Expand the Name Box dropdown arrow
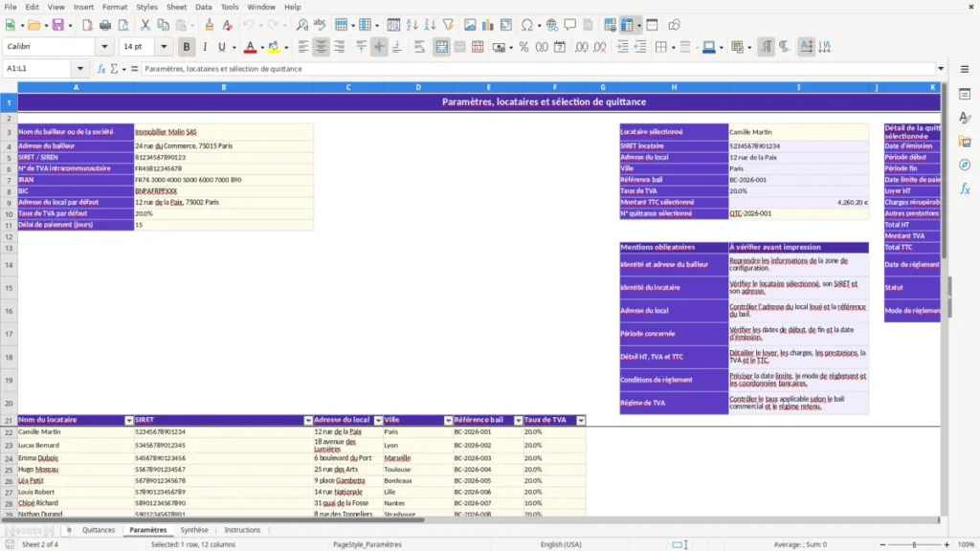 pos(80,69)
